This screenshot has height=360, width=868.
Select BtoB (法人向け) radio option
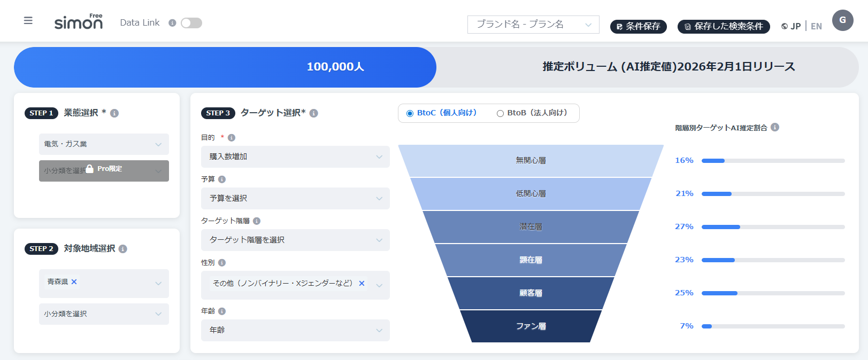point(500,113)
